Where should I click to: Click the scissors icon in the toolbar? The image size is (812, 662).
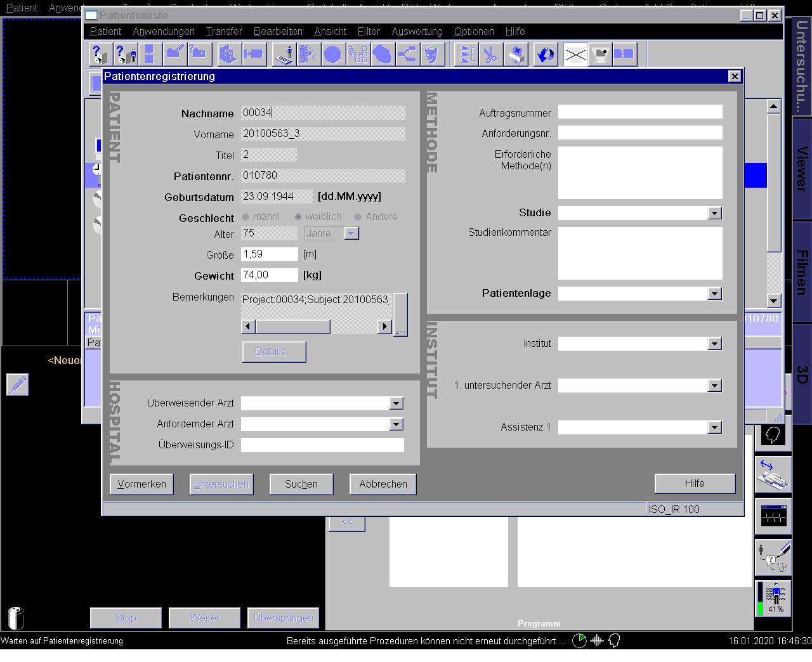[x=490, y=55]
